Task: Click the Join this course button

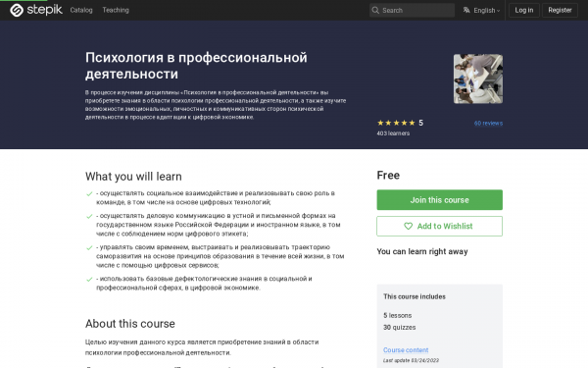Action: click(x=439, y=200)
